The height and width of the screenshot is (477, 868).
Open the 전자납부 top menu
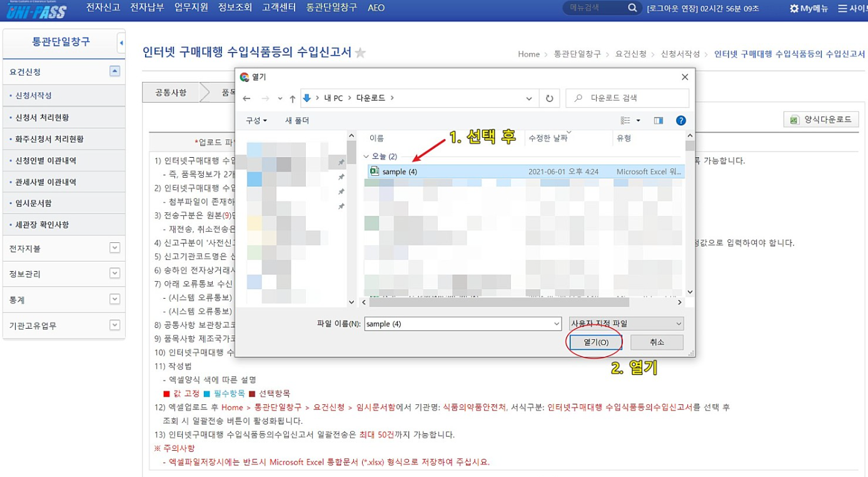[x=147, y=8]
